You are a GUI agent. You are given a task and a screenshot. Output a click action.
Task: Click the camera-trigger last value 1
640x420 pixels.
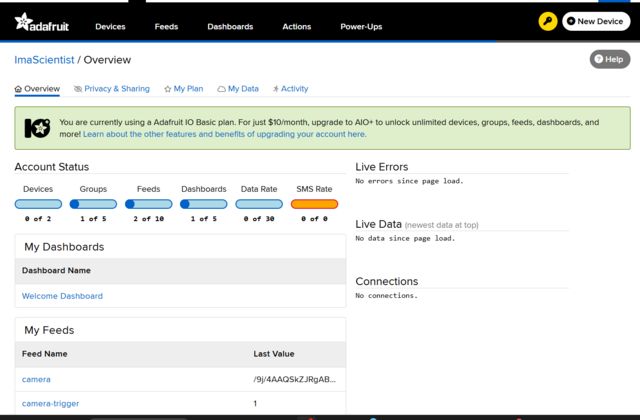pos(255,403)
